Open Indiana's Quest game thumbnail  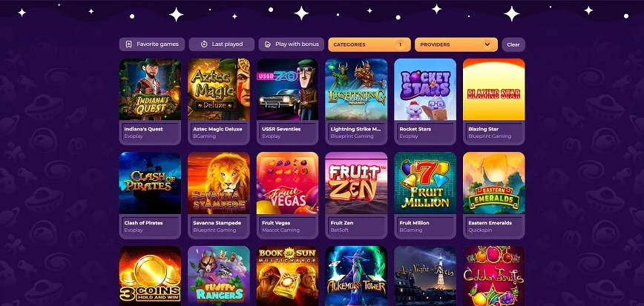150,90
